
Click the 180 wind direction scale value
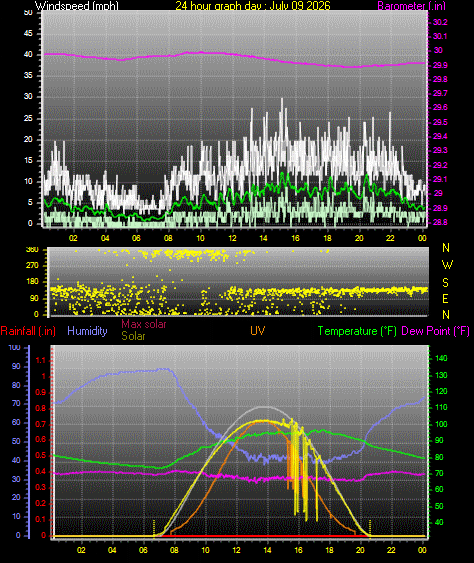(x=32, y=282)
